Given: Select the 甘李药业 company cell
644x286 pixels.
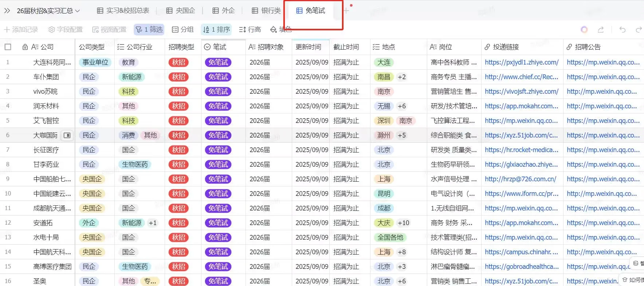Looking at the screenshot, I should (46, 165).
